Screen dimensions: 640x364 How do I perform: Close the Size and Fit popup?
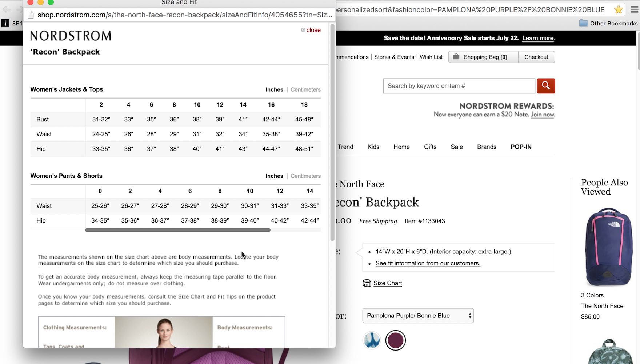coord(313,30)
